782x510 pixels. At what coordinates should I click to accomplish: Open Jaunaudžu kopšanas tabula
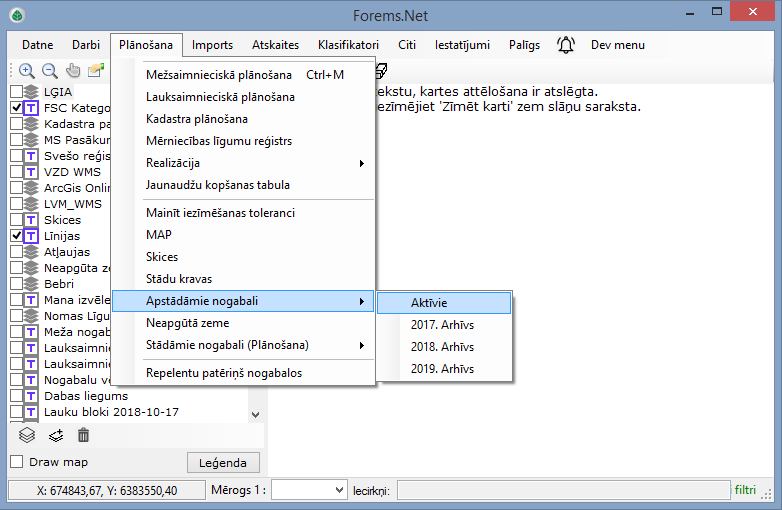(x=243, y=185)
